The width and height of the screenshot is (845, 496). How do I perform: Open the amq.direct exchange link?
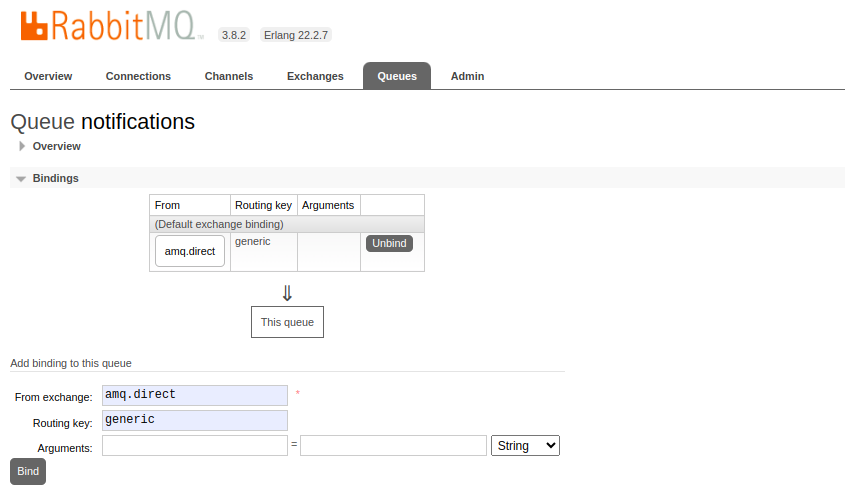pyautogui.click(x=190, y=251)
